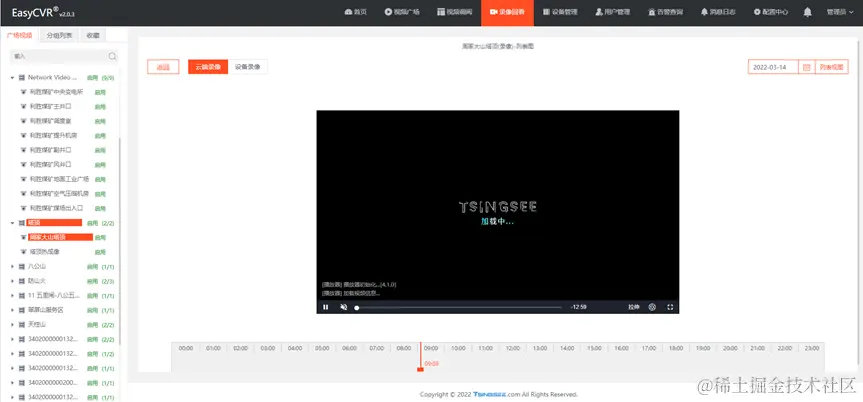Click the device group icon for 天柱山
The width and height of the screenshot is (863, 402).
point(21,325)
